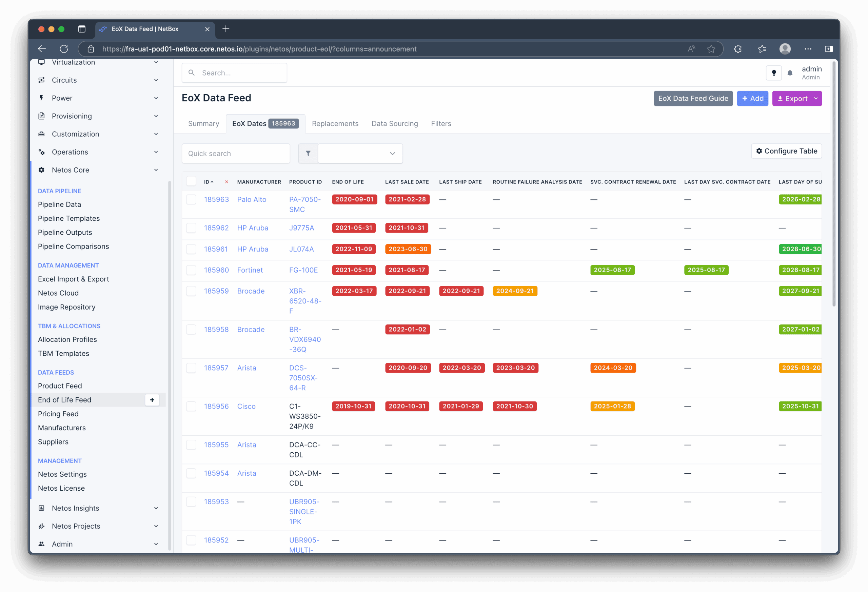Check the row 185956 checkbox

(x=191, y=407)
